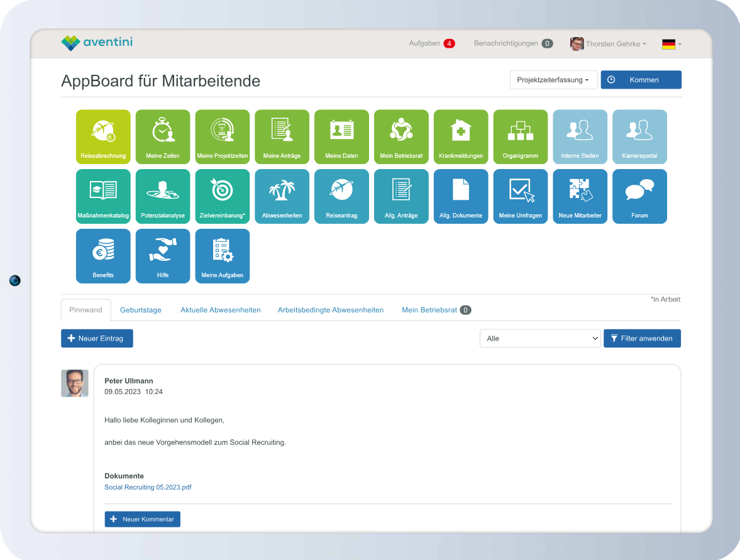The image size is (740, 560).
Task: Open the Benefits coin stack tile
Action: (103, 256)
